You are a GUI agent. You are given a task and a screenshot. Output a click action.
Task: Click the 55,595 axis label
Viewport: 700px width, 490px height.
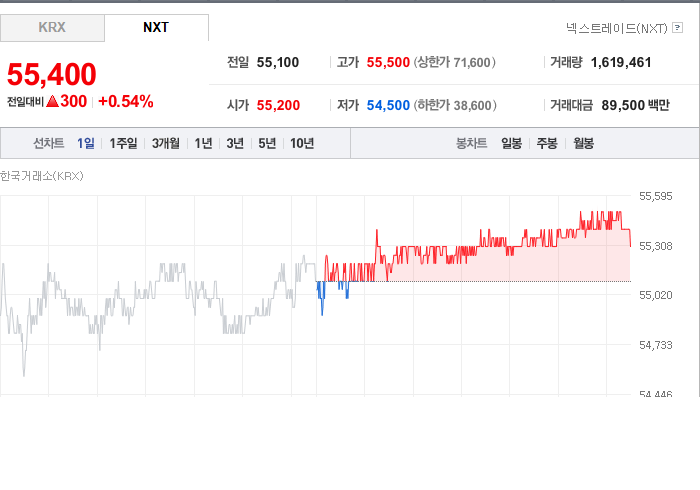point(655,196)
